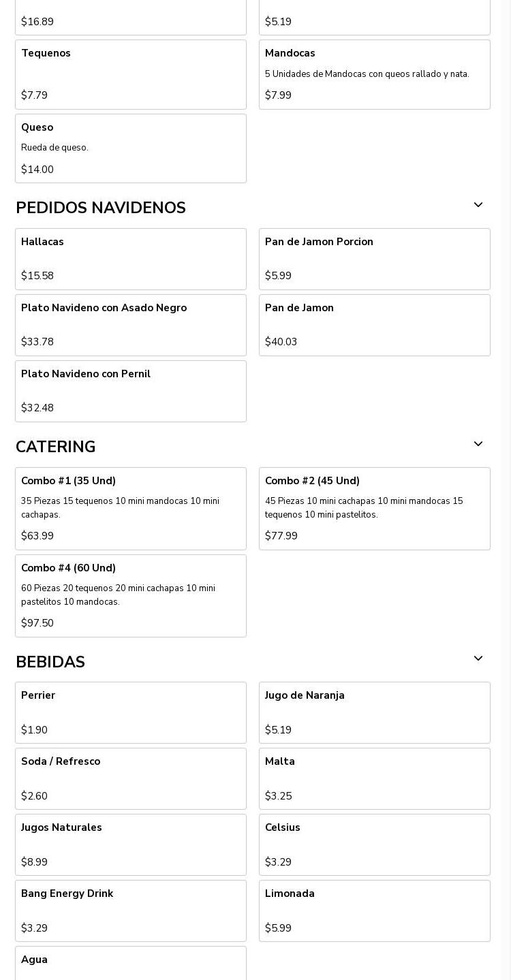The image size is (511, 980).
Task: Collapse the CATERING section chevron
Action: [x=478, y=444]
